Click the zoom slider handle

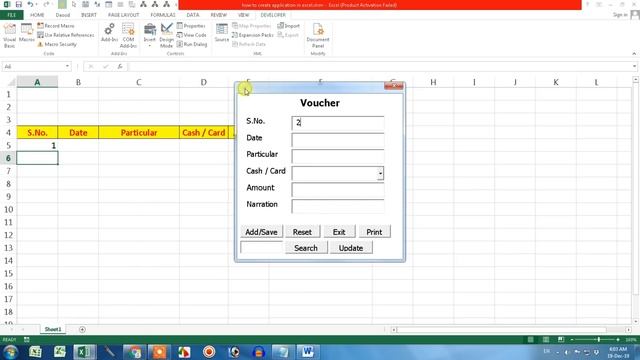(598, 340)
